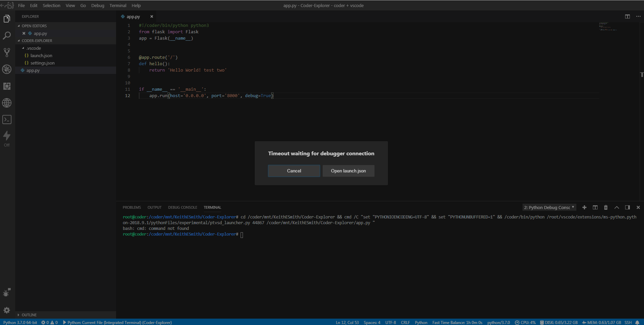The image size is (644, 325).
Task: Open the Edit menu
Action: 34,5
